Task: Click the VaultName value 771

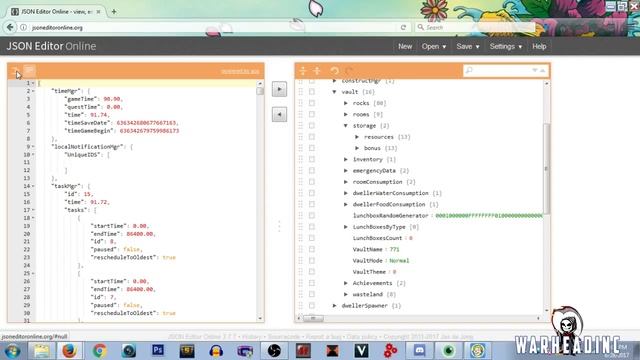Action: click(394, 249)
